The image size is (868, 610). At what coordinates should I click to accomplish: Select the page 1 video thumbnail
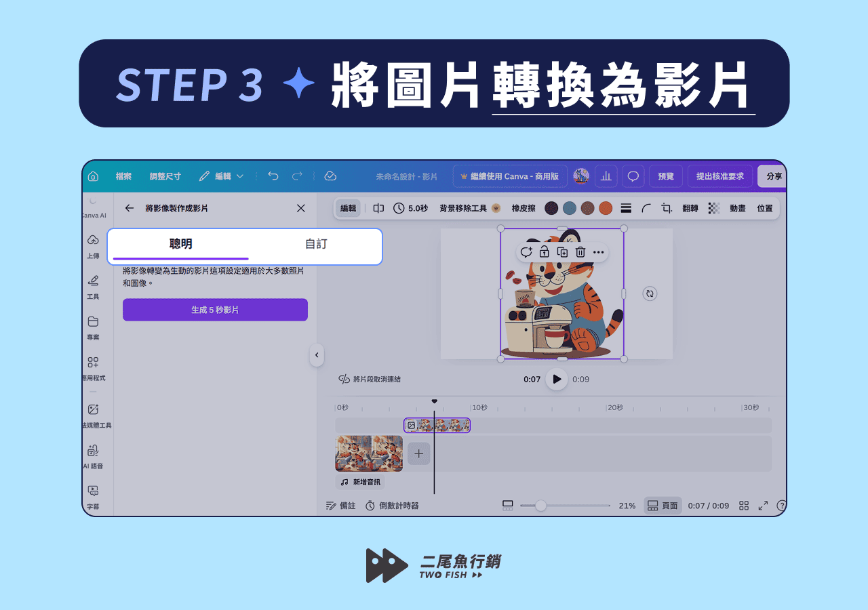click(x=369, y=453)
